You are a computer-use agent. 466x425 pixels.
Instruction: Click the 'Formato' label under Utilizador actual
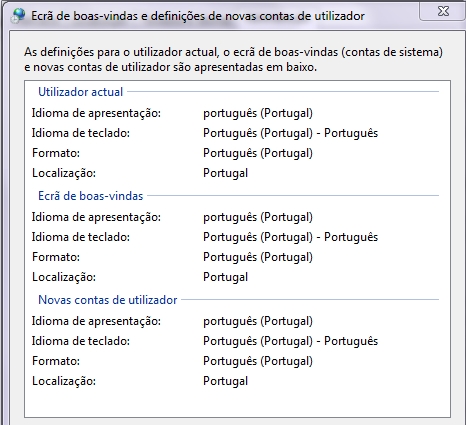tap(56, 153)
